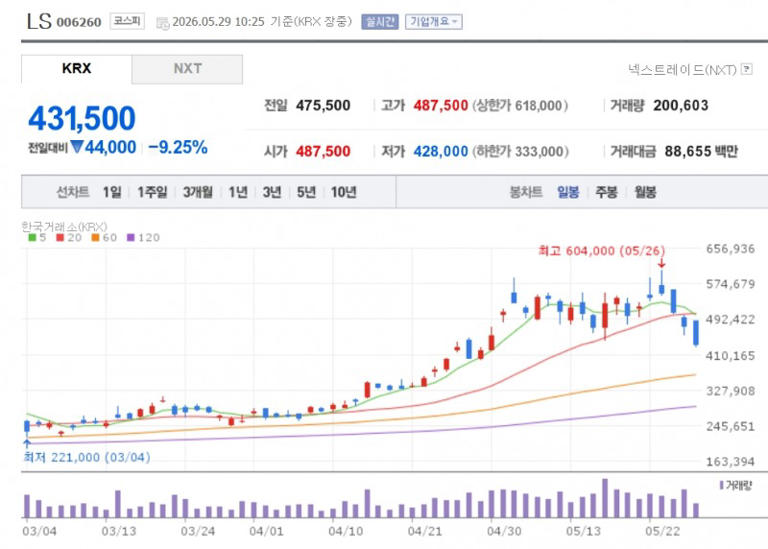
Task: Click the tallest volume bar near 05/13
Action: click(x=605, y=498)
